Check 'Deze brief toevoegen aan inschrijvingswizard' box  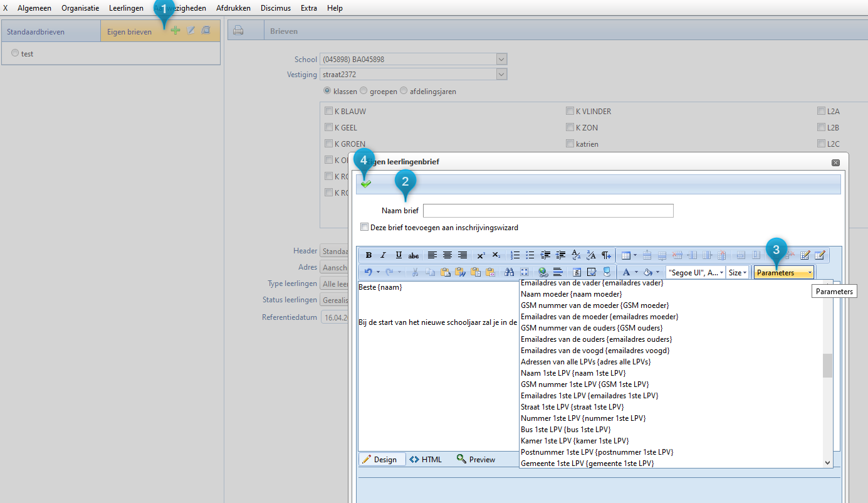(365, 228)
